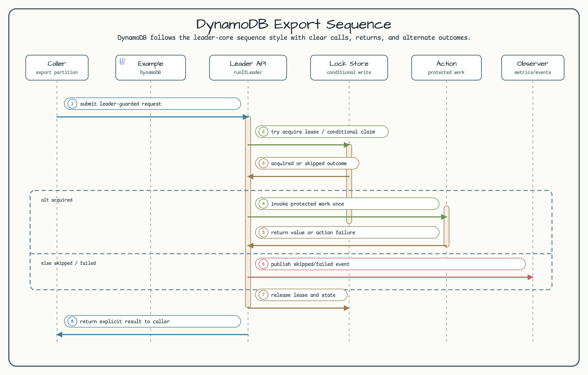
Task: Click the Lock Store participant box
Action: point(349,68)
